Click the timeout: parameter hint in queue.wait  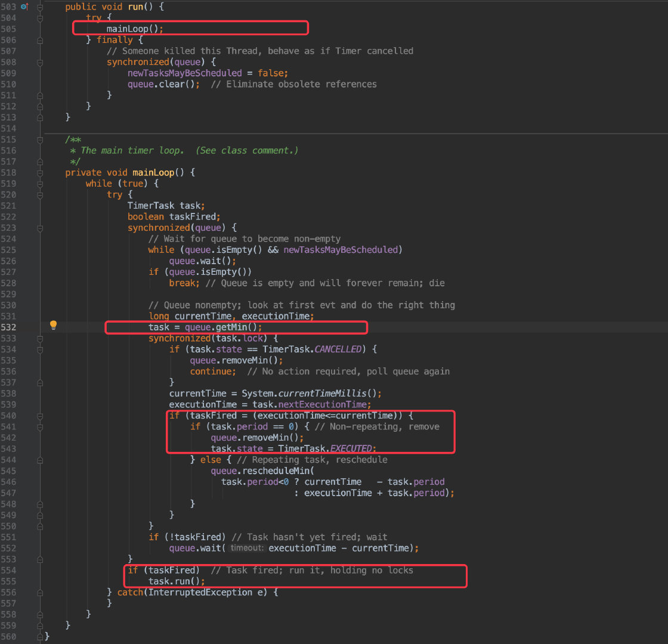pyautogui.click(x=247, y=548)
